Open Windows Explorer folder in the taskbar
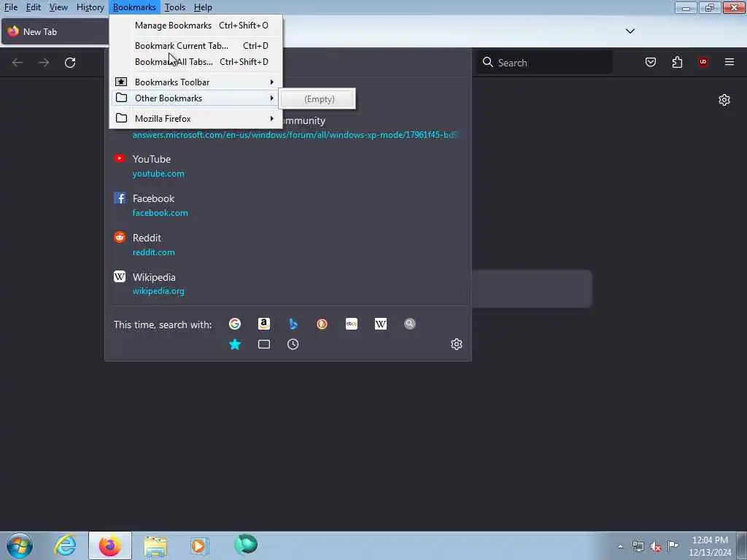The width and height of the screenshot is (747, 560). coord(155,546)
